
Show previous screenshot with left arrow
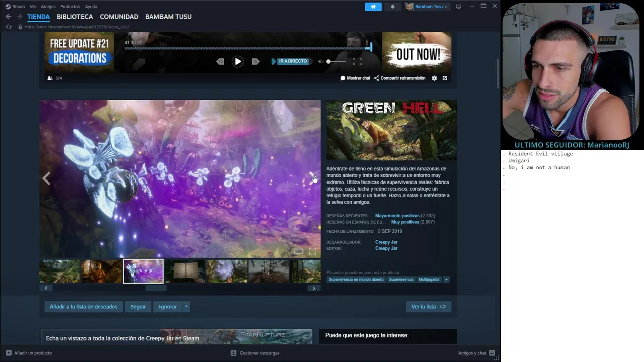tap(47, 178)
